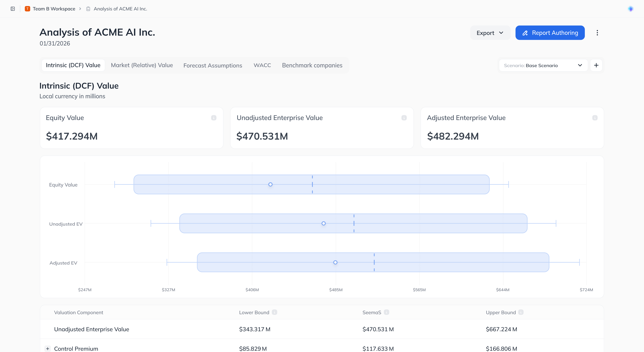Open the WACC tab

point(262,65)
